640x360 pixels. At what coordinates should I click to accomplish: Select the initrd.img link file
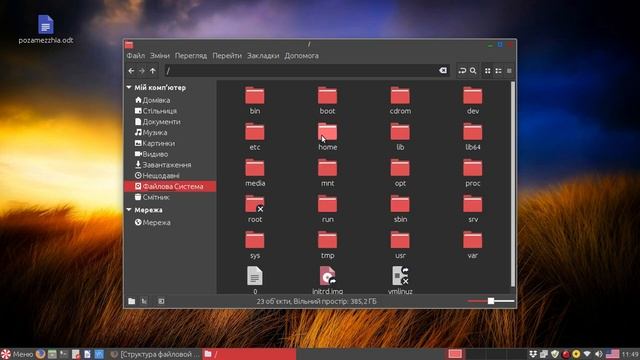(327, 276)
